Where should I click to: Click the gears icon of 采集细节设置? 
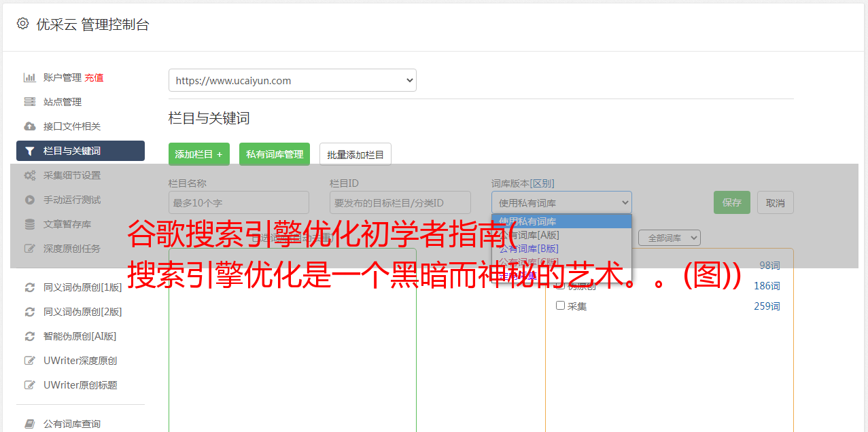click(30, 175)
